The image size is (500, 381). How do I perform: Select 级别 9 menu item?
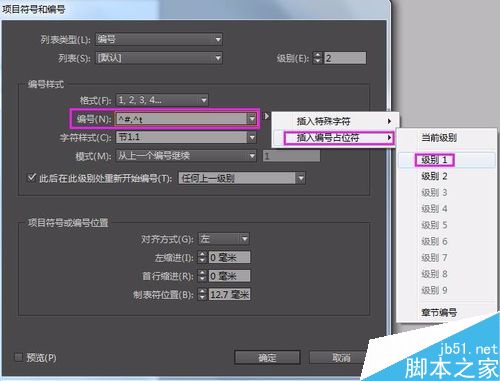(446, 290)
